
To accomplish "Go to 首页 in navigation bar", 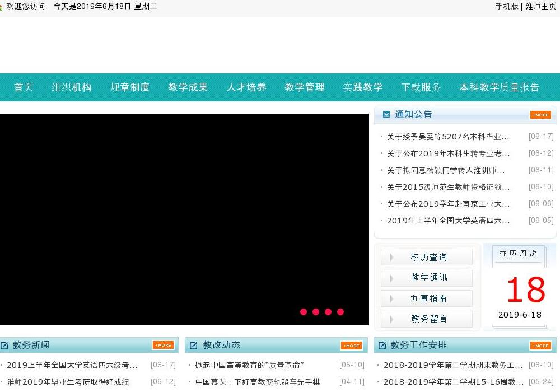I will coord(23,87).
